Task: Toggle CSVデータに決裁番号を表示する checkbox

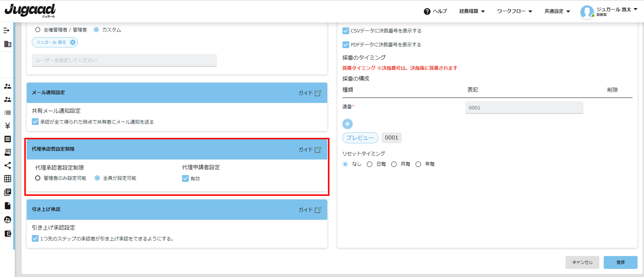Action: 346,31
